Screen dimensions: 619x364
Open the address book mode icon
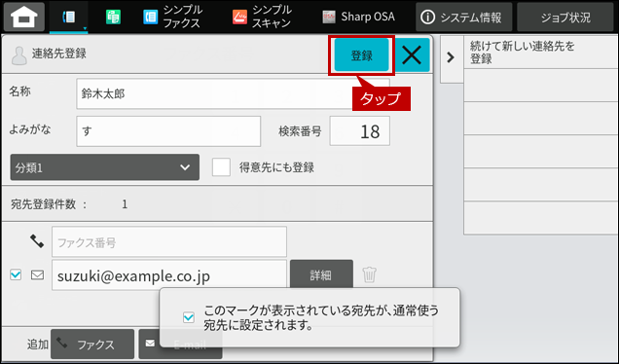pyautogui.click(x=69, y=17)
